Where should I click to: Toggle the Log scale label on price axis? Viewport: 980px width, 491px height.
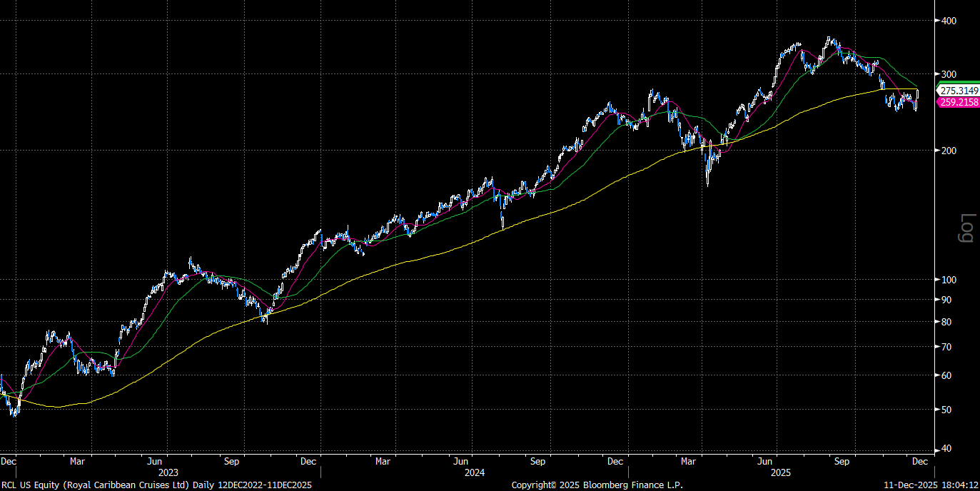pyautogui.click(x=967, y=228)
